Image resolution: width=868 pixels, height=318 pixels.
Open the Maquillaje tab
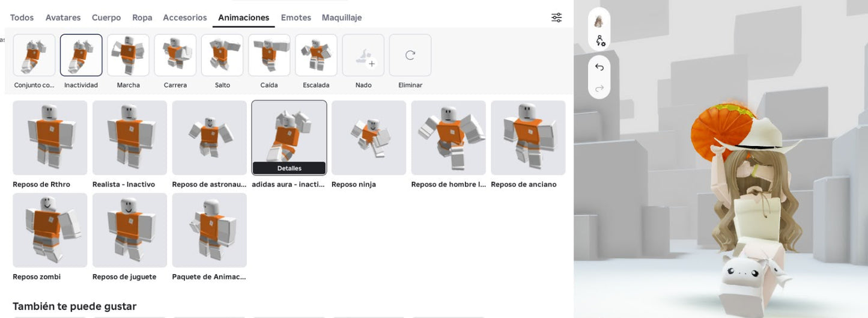[x=342, y=17]
